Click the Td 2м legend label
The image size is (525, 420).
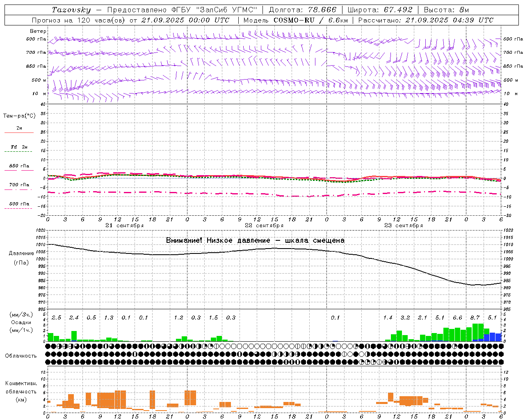coord(19,147)
